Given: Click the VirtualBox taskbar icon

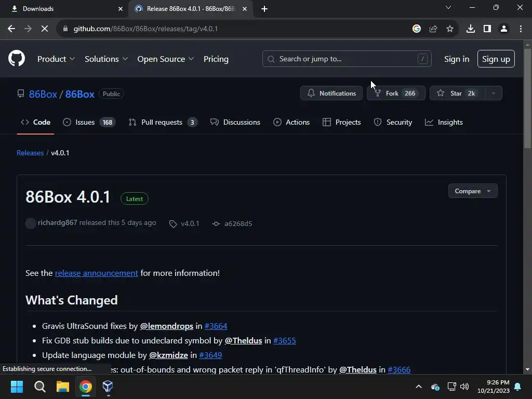Looking at the screenshot, I should [108, 387].
